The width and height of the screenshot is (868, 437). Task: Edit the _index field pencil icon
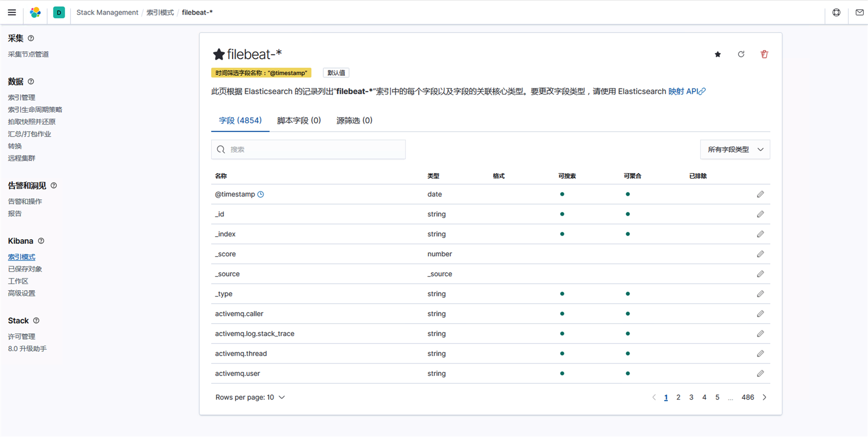click(761, 234)
